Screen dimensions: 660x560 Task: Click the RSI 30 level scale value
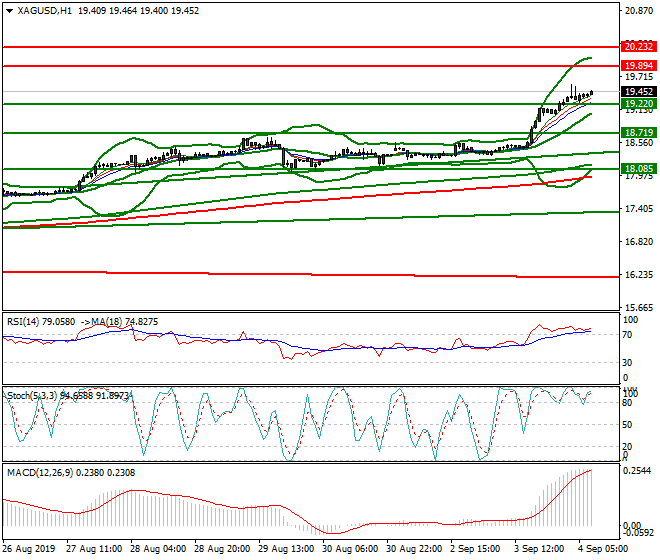[x=628, y=363]
